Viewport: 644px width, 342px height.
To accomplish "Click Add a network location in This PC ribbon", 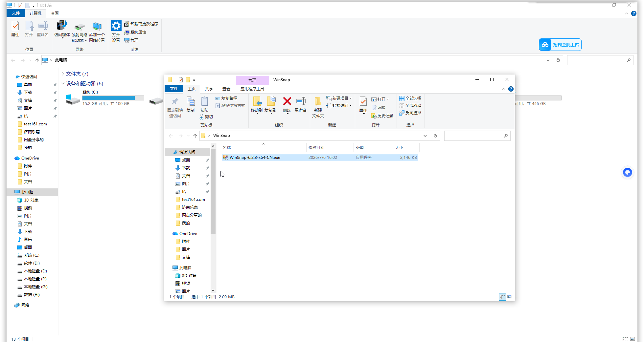I will pyautogui.click(x=97, y=32).
